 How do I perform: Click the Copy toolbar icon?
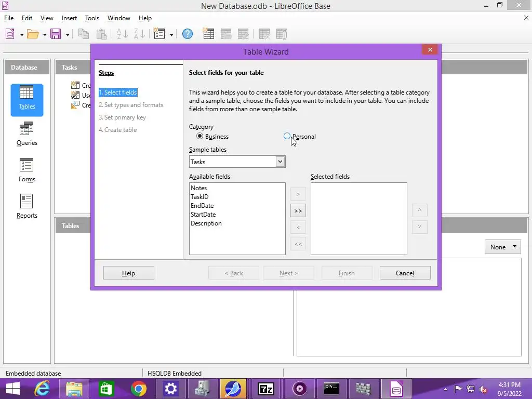tap(84, 34)
